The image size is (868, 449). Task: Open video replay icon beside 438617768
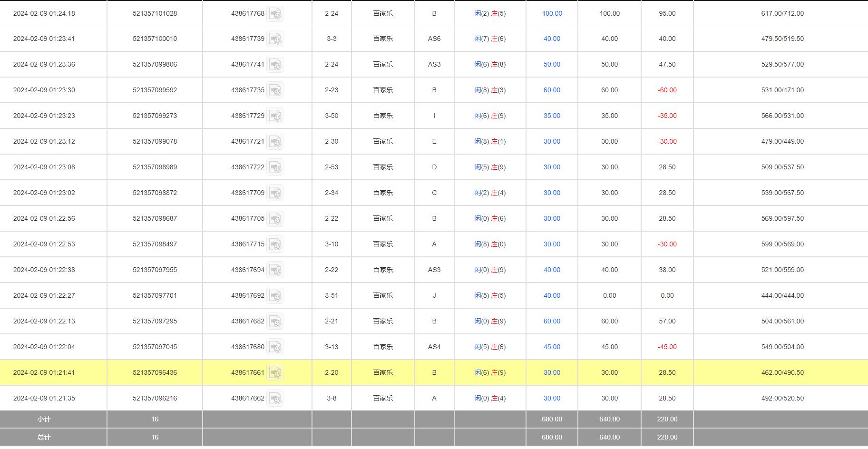275,13
